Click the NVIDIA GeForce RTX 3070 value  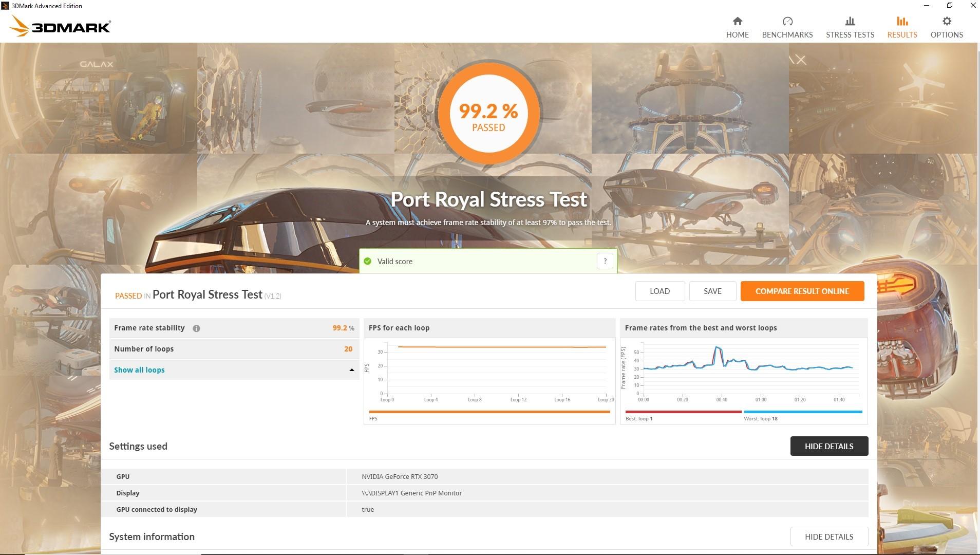click(400, 476)
